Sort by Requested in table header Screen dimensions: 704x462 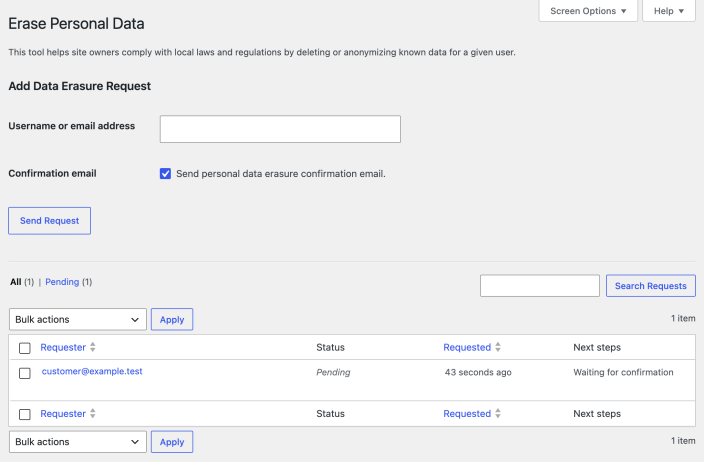coord(467,348)
